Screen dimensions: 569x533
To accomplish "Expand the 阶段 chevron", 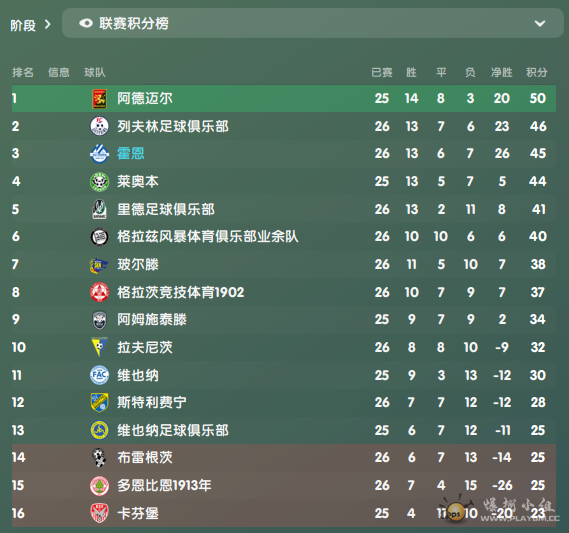I will [x=48, y=24].
